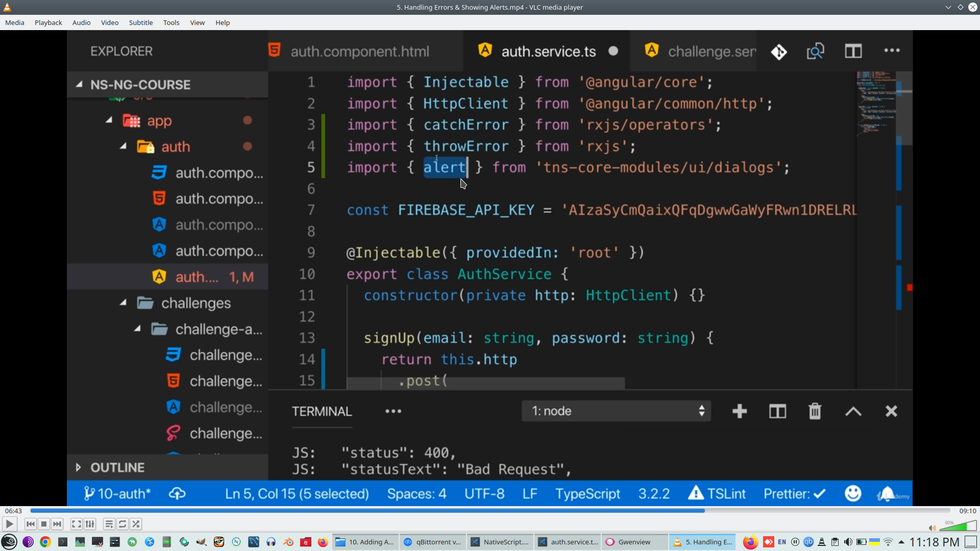Expand hidden system tray icons arrow
Screen dimensions: 980x551
tap(901, 542)
